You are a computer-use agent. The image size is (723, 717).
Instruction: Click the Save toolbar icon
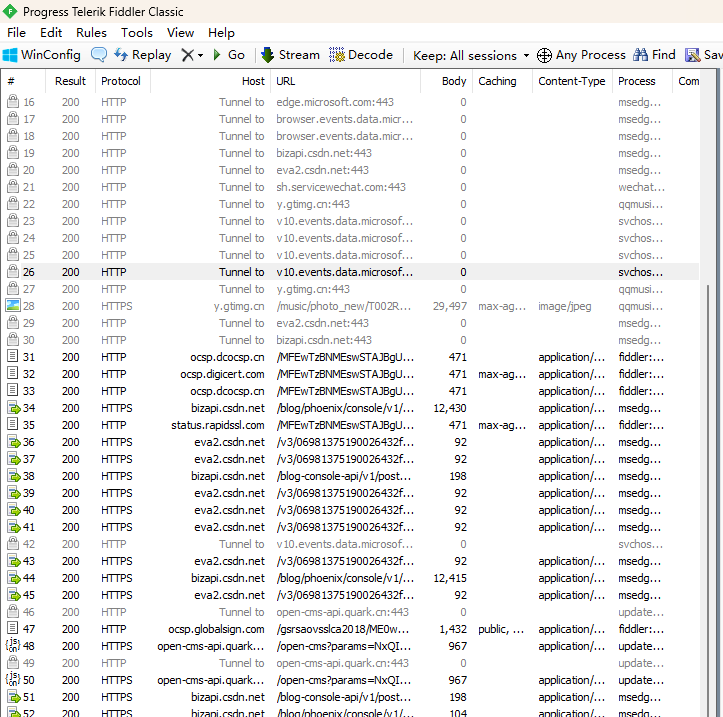pyautogui.click(x=692, y=55)
